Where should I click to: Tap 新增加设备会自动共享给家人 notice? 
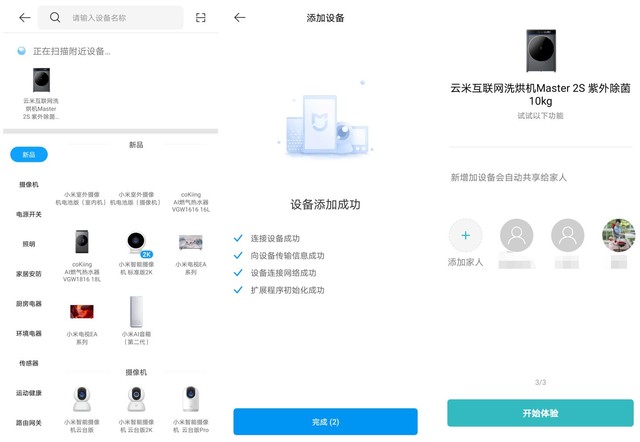(508, 178)
